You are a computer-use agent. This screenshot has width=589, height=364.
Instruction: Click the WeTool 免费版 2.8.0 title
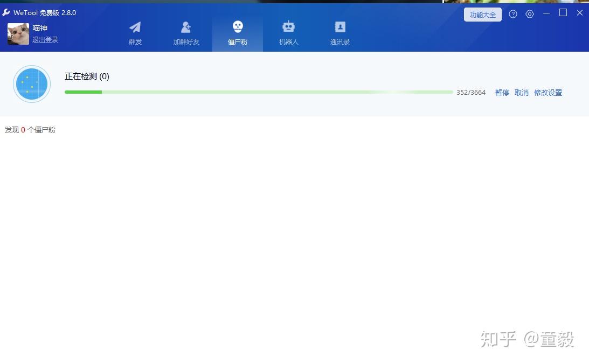click(x=45, y=13)
